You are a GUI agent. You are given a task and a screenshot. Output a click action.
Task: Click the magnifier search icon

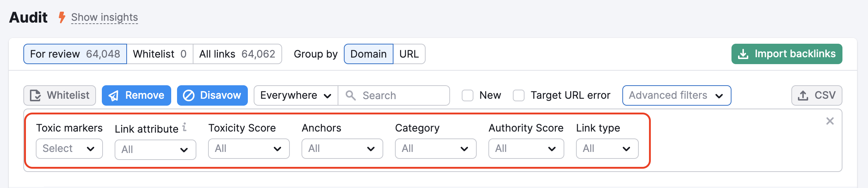click(350, 95)
